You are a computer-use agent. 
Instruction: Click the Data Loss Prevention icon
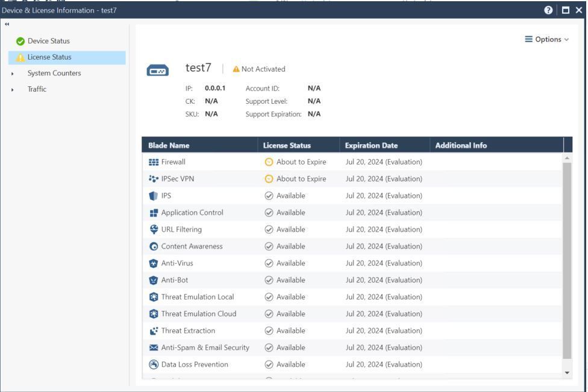click(x=154, y=365)
